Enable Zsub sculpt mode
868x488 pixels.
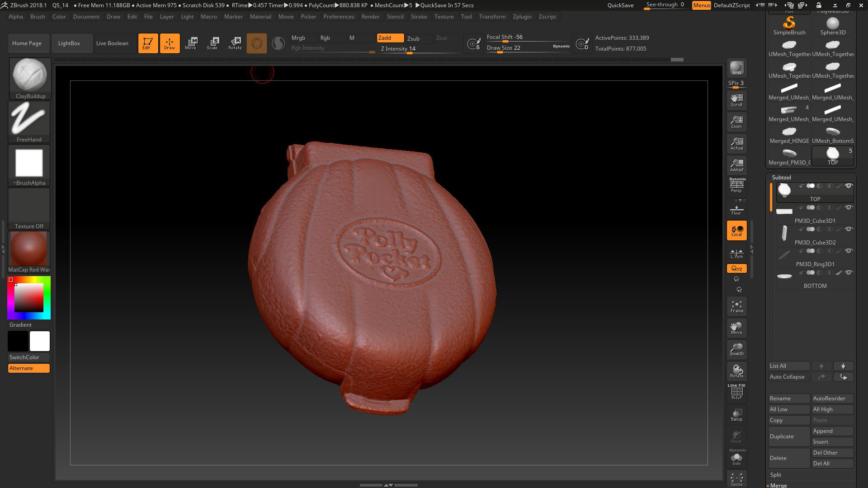click(413, 38)
